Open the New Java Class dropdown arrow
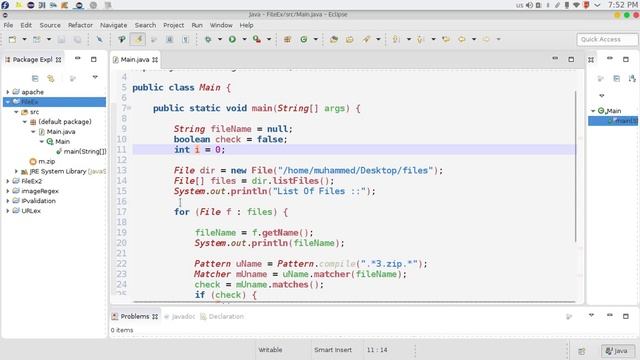Screen dimensions: 640x360 pyautogui.click(x=316, y=39)
